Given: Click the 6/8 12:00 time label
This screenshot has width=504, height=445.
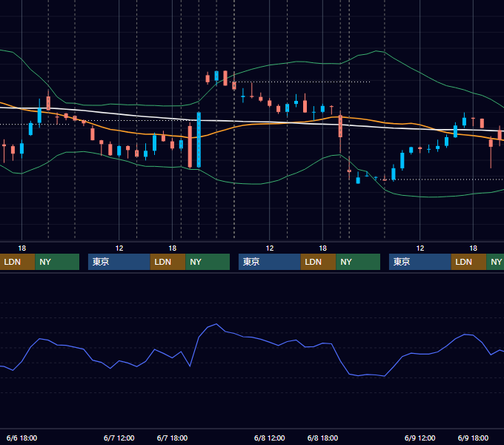Looking at the screenshot, I should (x=269, y=438).
